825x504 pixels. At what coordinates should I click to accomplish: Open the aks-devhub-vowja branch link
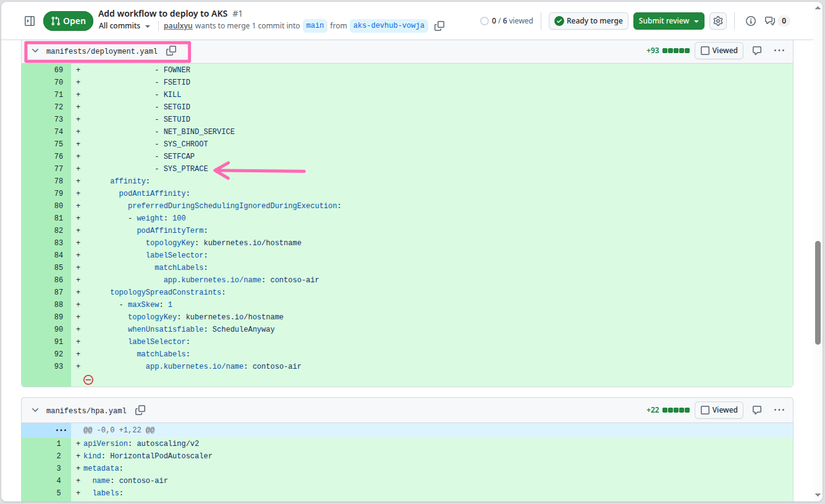point(389,26)
